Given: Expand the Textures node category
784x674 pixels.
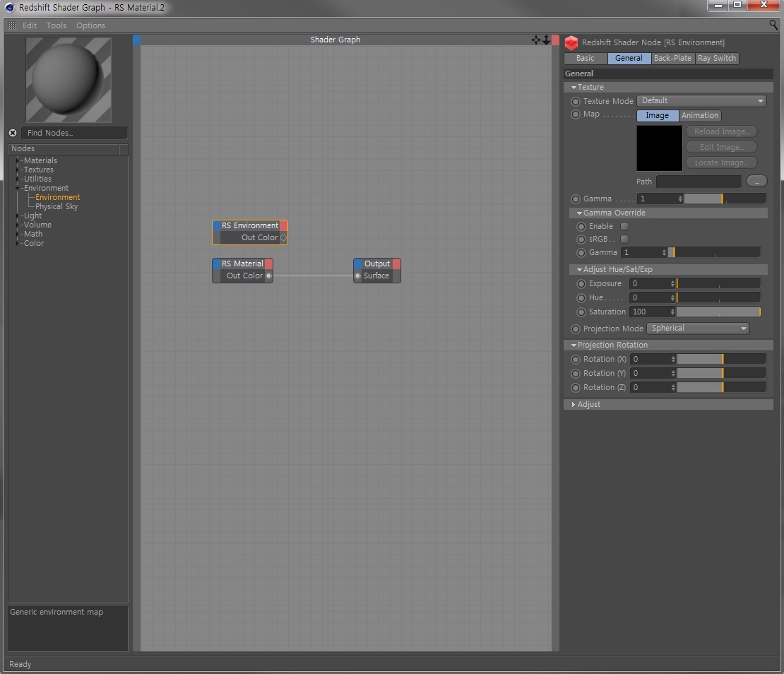Looking at the screenshot, I should (18, 170).
